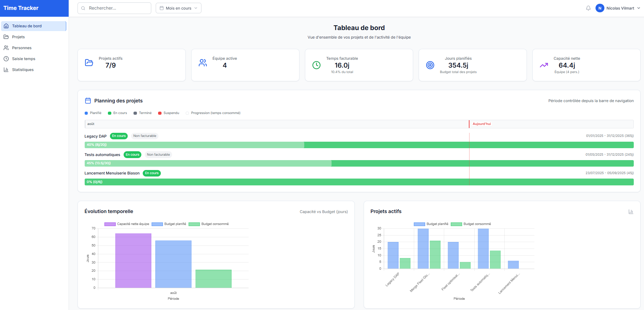Open the période selector chevron
This screenshot has width=644, height=310.
[x=196, y=8]
